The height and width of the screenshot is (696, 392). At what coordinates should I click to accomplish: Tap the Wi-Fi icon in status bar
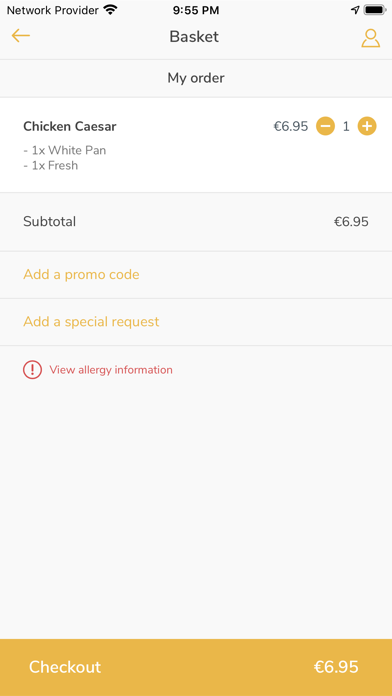point(110,10)
